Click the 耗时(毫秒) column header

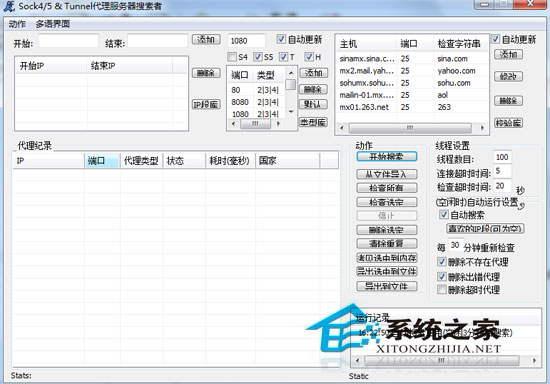pos(230,161)
